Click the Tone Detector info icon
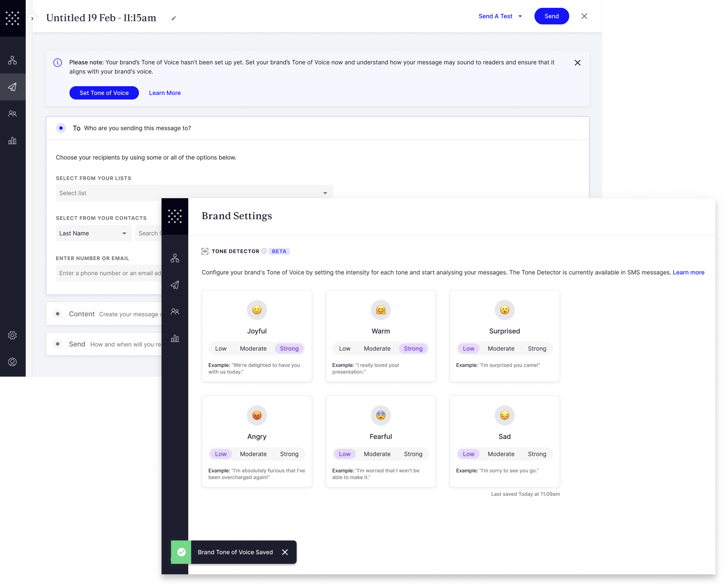Viewport: 728px width, 588px height. pyautogui.click(x=264, y=251)
